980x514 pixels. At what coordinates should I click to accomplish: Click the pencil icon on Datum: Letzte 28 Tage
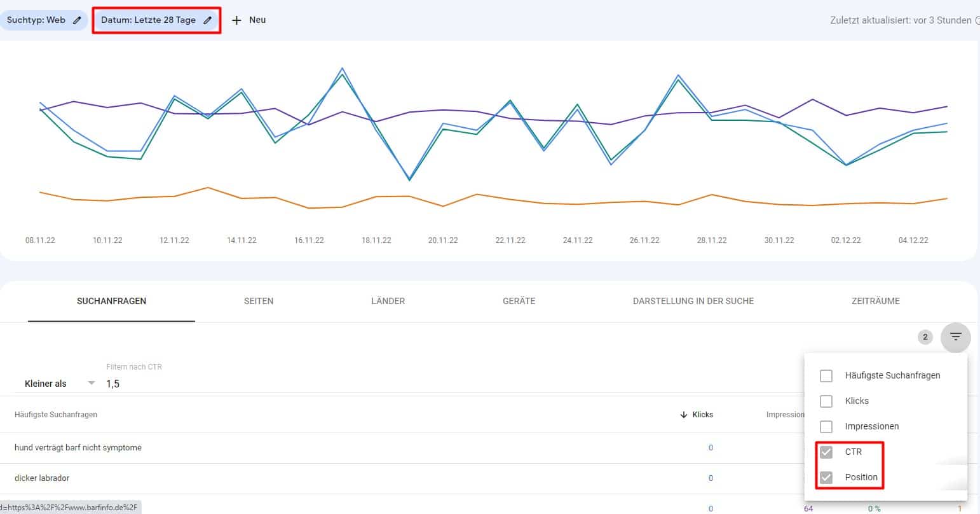click(x=207, y=20)
